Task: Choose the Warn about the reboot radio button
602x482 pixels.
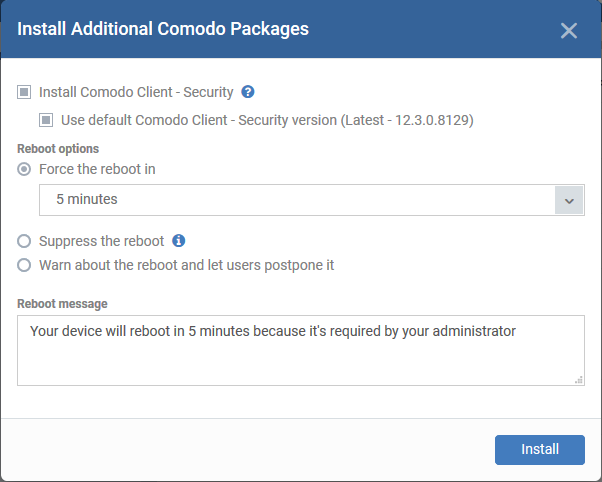Action: (x=24, y=265)
